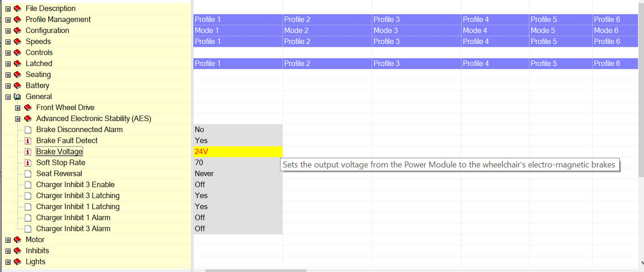Click the page icon beside Charger Inhibit 3 Enable
This screenshot has height=272, width=644.
(28, 185)
